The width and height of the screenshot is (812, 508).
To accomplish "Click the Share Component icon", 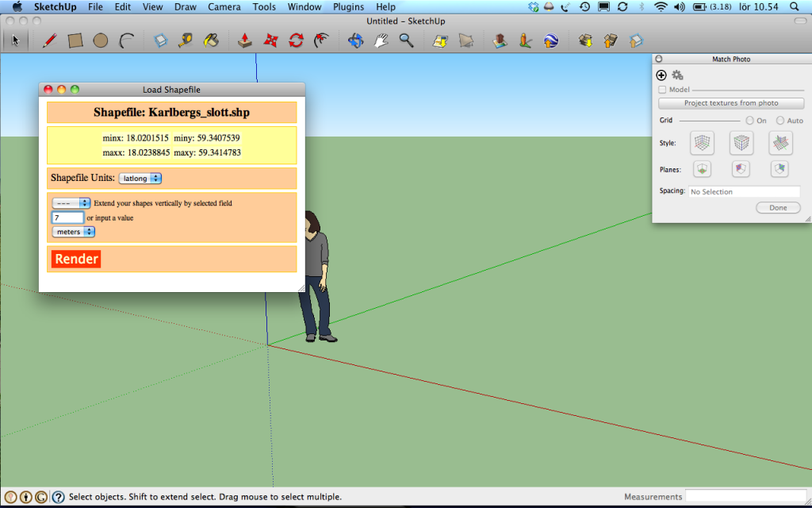I will [x=637, y=40].
